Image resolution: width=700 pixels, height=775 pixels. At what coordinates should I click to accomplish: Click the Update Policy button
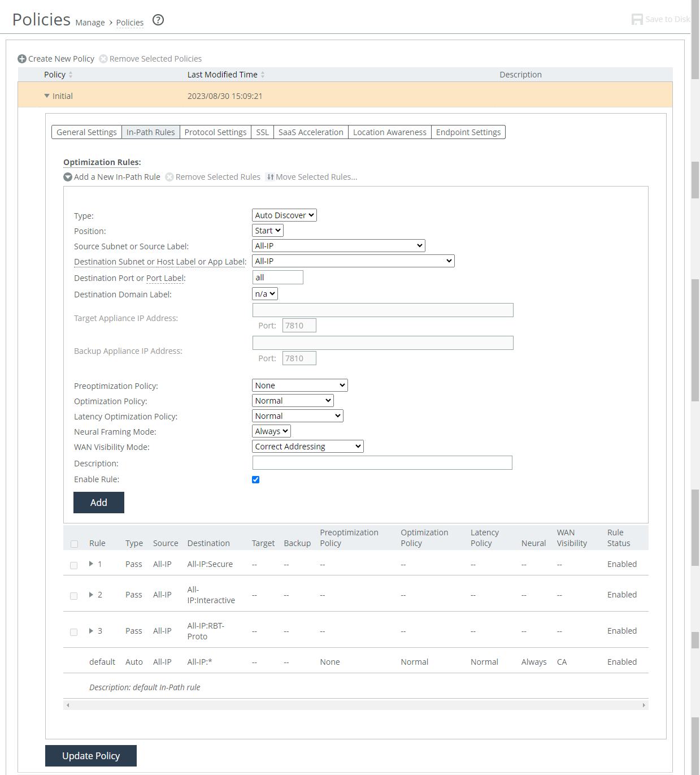(x=91, y=756)
